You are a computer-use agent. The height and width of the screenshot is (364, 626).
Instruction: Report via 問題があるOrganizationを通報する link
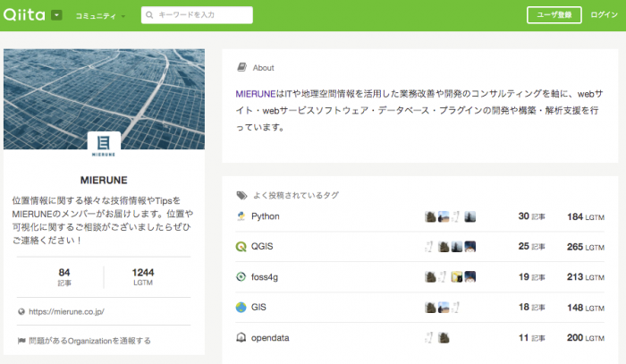(x=89, y=341)
